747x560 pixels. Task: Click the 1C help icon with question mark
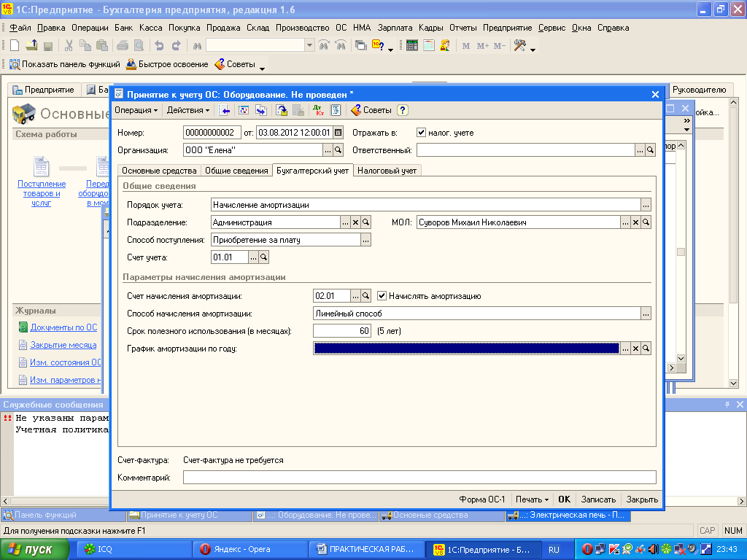point(378,46)
